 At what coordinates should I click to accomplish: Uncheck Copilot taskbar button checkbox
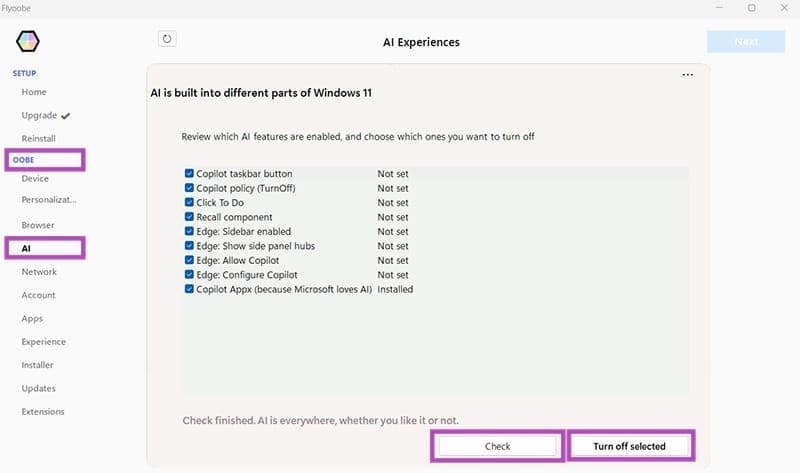pyautogui.click(x=189, y=174)
